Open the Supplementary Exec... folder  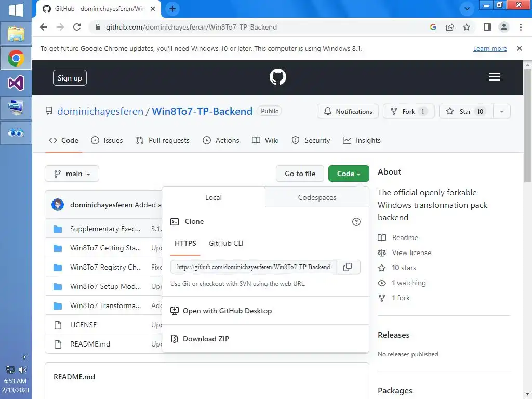pos(105,229)
